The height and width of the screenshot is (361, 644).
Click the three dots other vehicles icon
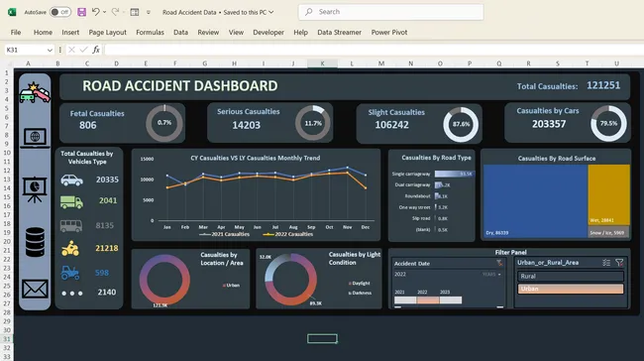pyautogui.click(x=72, y=294)
